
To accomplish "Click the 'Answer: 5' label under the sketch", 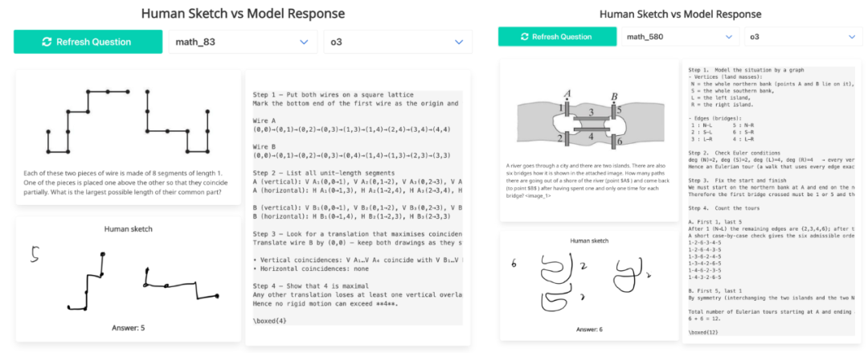I will [x=129, y=328].
